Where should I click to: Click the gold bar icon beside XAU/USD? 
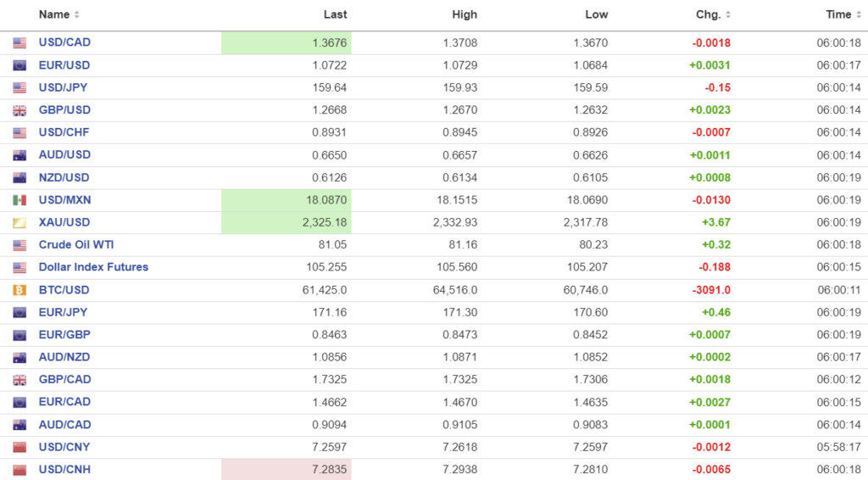pyautogui.click(x=19, y=222)
